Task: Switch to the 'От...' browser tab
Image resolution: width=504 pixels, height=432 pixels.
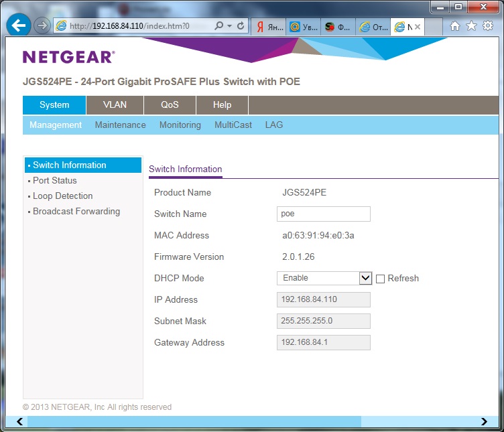Action: (x=373, y=27)
